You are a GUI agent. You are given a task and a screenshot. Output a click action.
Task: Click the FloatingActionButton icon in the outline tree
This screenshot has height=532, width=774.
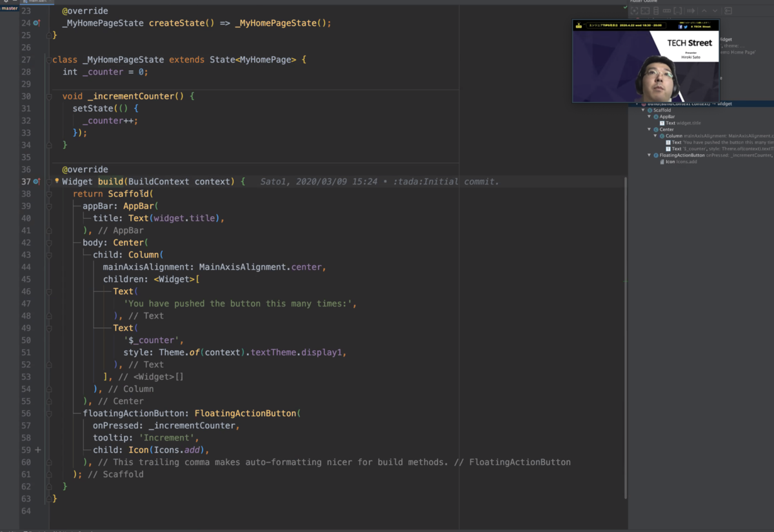656,155
